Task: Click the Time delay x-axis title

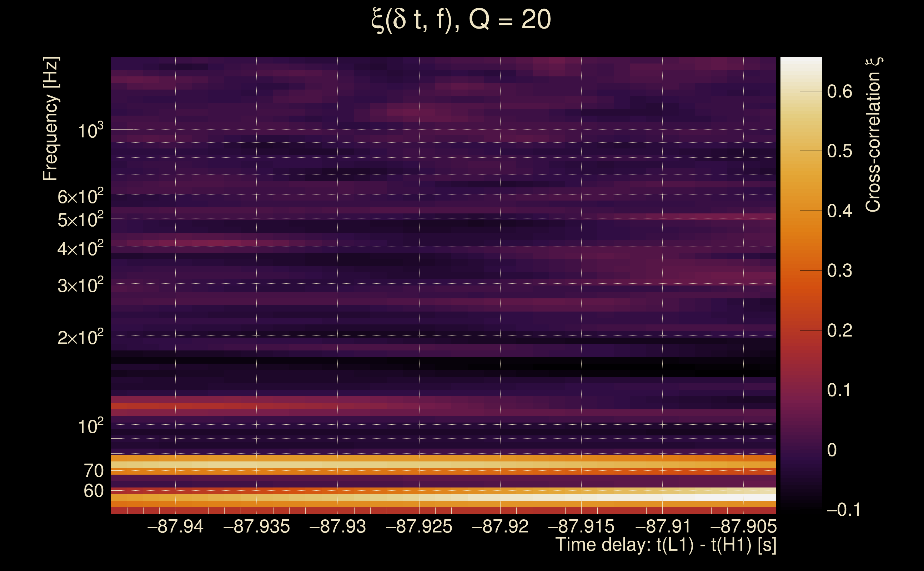Action: click(666, 545)
